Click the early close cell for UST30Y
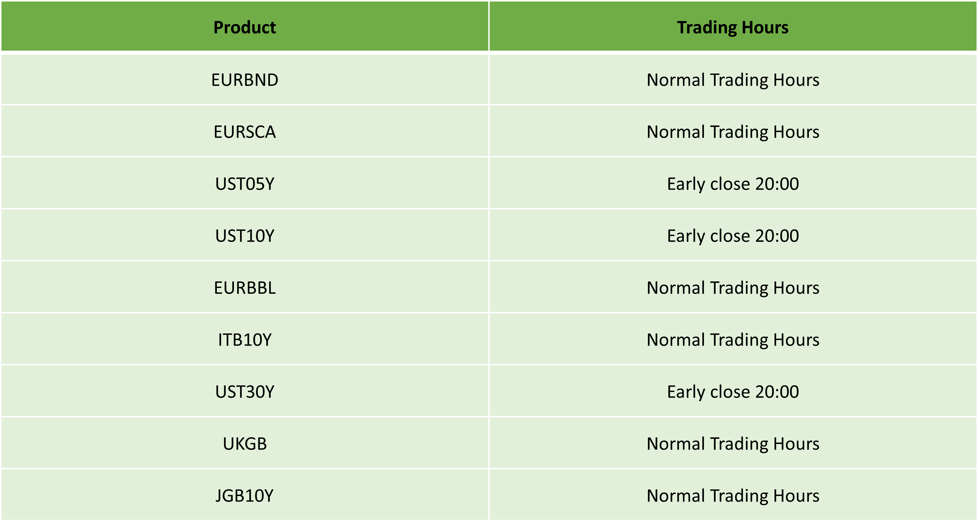This screenshot has width=980, height=522. 732,392
